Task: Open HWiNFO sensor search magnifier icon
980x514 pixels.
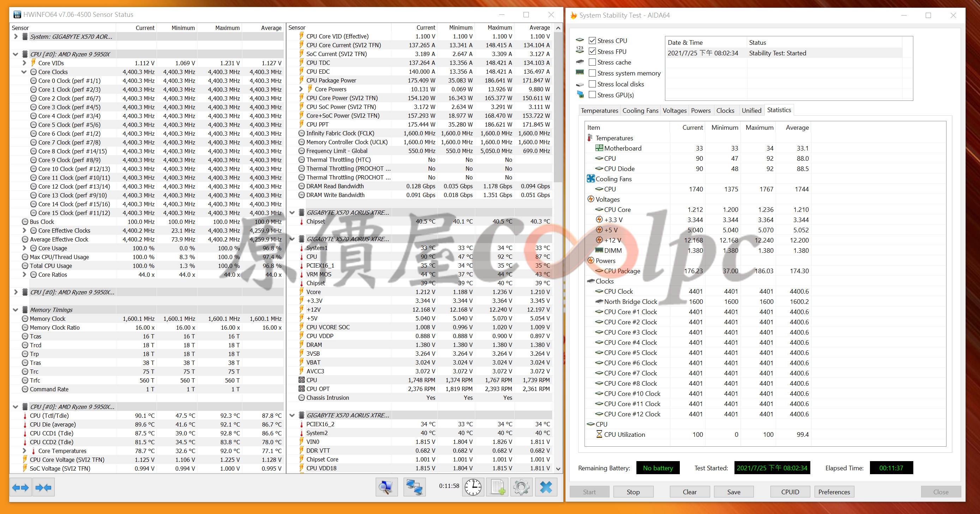Action: [386, 487]
